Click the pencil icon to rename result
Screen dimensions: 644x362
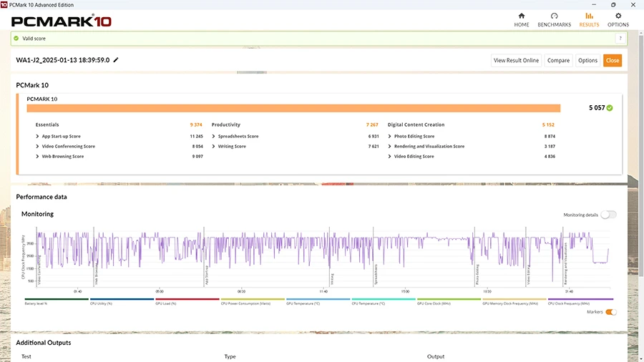(116, 60)
